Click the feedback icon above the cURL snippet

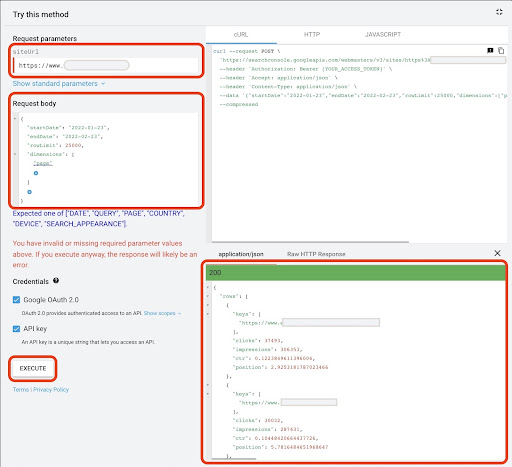490,51
